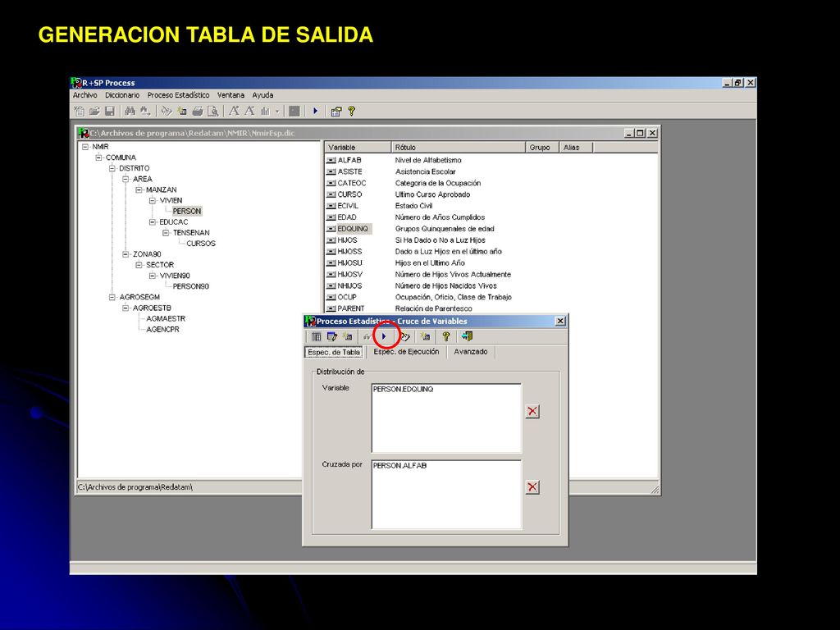Click the binoculars find icon
The height and width of the screenshot is (630, 840).
pos(130,112)
